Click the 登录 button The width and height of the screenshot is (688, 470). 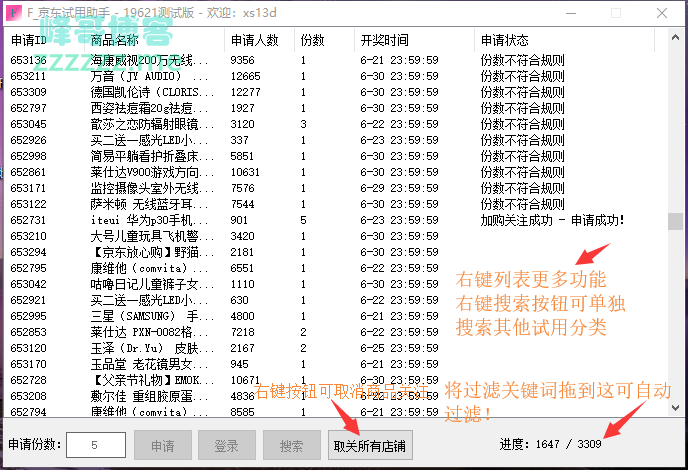(226, 444)
